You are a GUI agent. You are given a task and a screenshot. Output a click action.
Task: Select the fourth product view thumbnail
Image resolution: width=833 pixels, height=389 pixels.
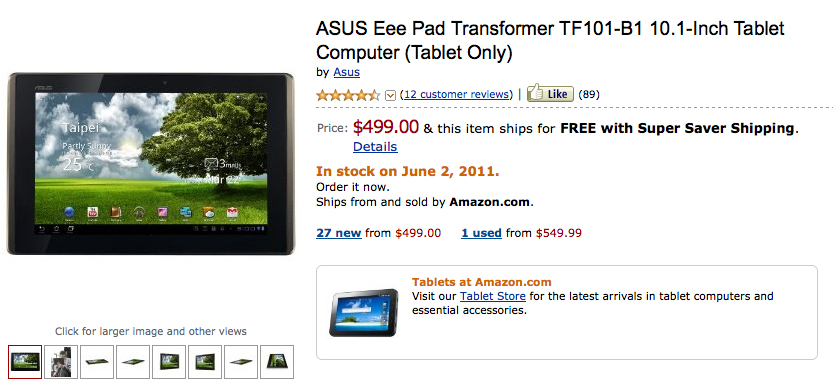pos(133,362)
